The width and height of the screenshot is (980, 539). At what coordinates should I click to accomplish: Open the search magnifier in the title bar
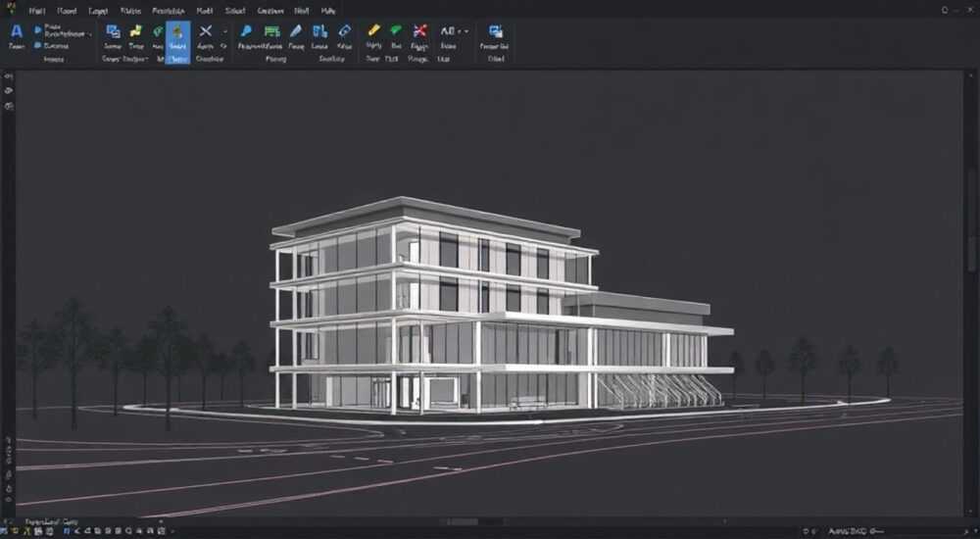click(x=945, y=10)
